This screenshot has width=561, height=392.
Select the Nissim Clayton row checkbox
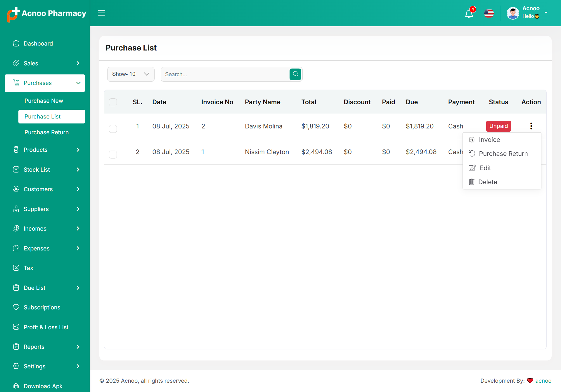click(x=113, y=154)
